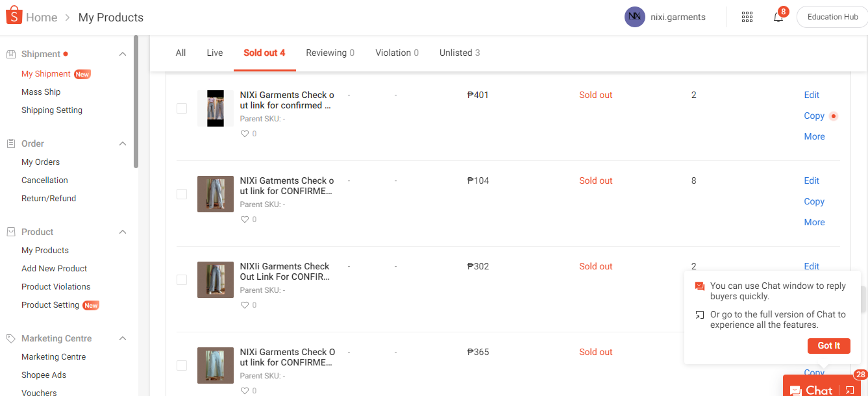Viewport: 868px width, 396px height.
Task: Switch to the Live tab
Action: point(215,53)
